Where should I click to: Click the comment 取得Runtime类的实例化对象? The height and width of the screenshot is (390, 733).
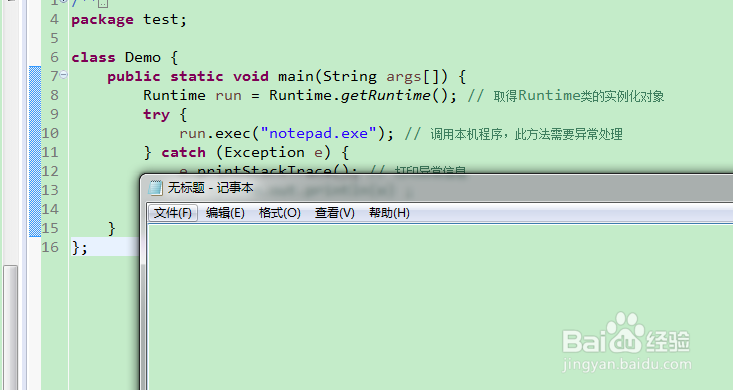point(579,96)
